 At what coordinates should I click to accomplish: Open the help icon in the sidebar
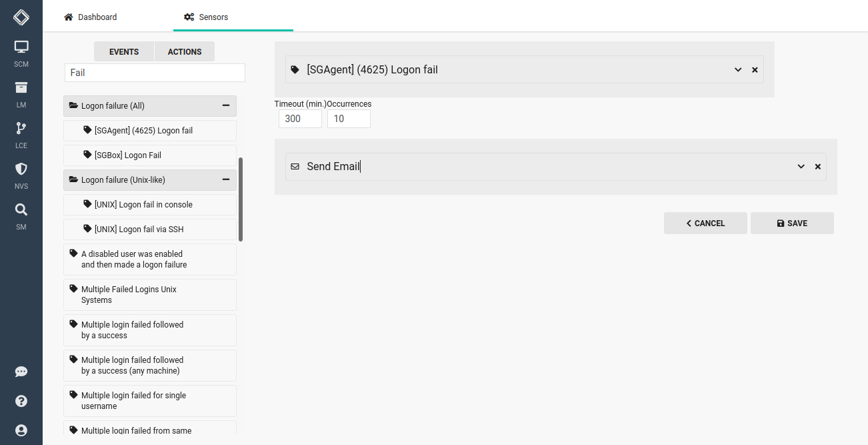click(x=21, y=401)
